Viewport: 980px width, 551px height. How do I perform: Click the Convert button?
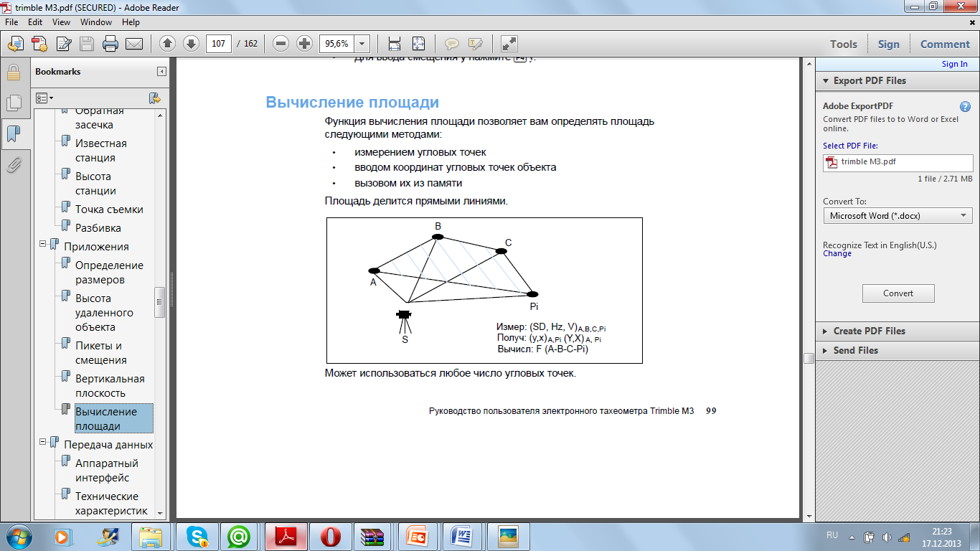(x=898, y=293)
